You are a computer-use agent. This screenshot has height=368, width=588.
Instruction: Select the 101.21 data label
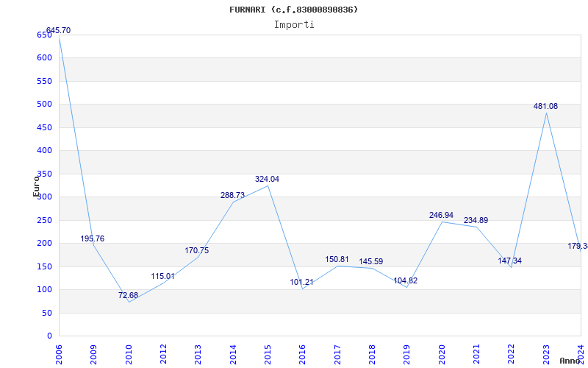point(301,282)
